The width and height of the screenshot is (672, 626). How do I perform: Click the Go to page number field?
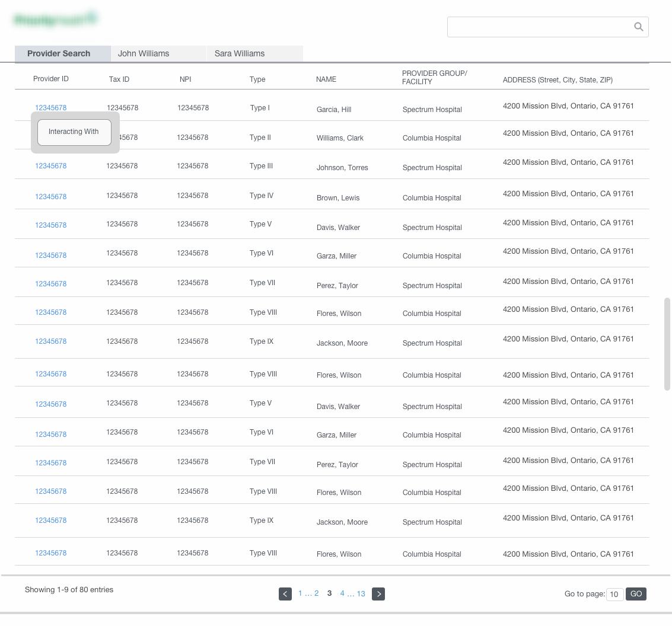pos(614,595)
